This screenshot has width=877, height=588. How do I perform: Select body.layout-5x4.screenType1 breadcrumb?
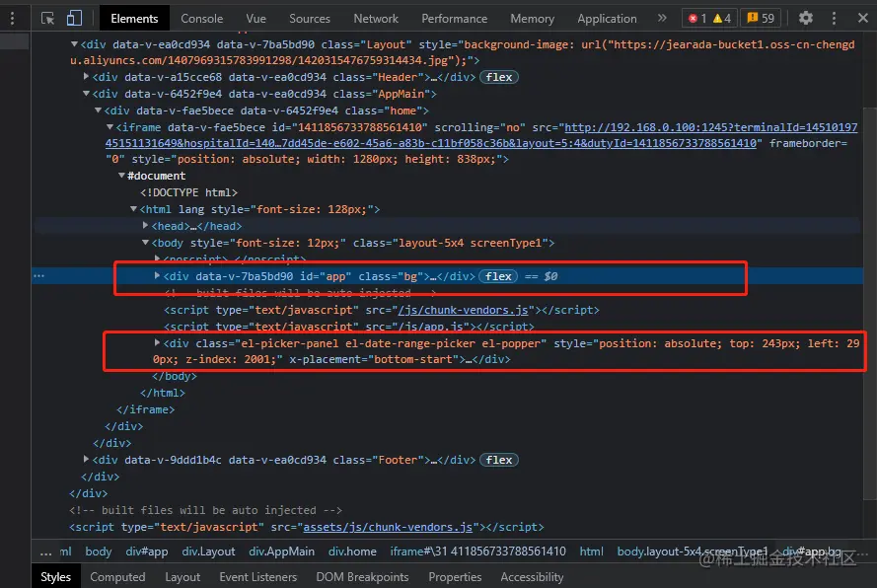pyautogui.click(x=693, y=551)
